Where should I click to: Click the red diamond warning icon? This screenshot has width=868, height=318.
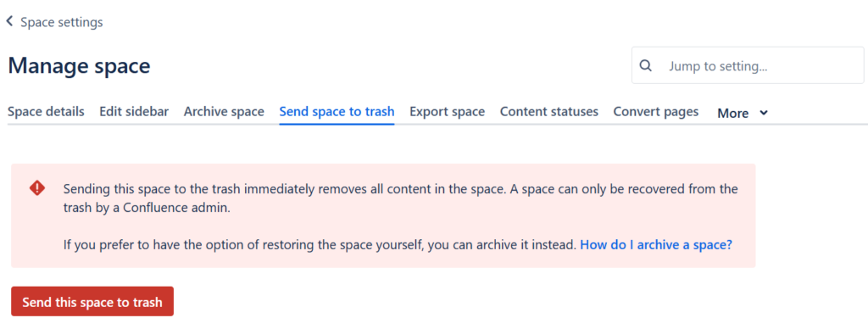coord(37,188)
